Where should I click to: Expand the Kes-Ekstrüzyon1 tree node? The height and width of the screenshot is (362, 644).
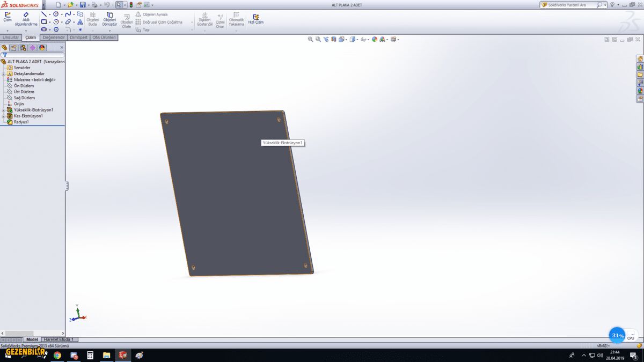tap(3, 116)
